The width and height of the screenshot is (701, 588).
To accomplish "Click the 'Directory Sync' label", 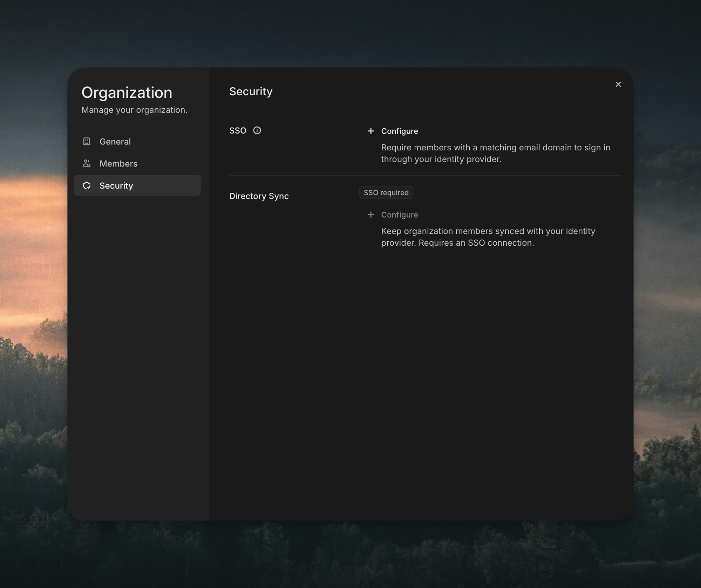I will point(259,196).
